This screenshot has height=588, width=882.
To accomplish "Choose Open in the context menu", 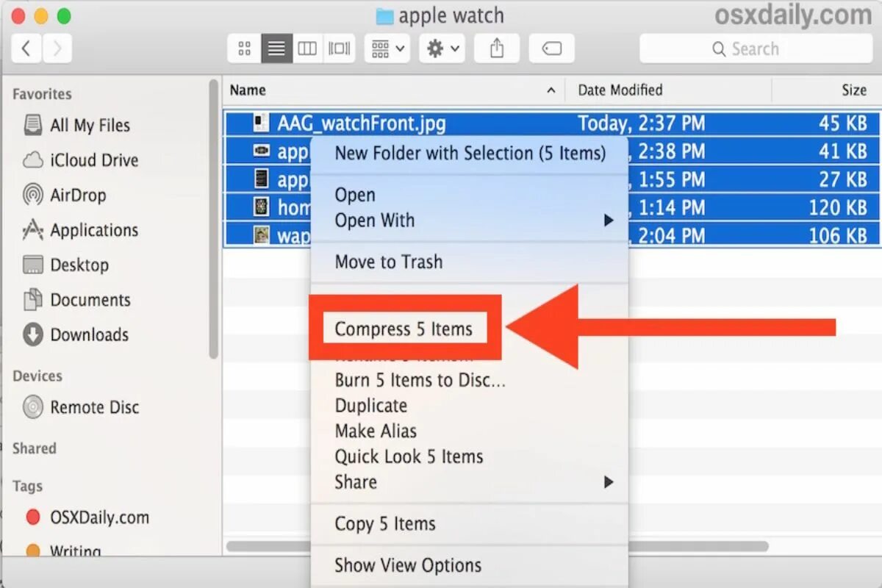I will click(355, 195).
